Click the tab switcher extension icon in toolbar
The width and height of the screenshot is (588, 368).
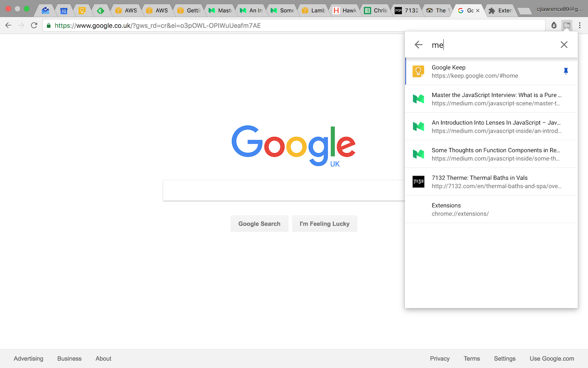click(x=567, y=25)
